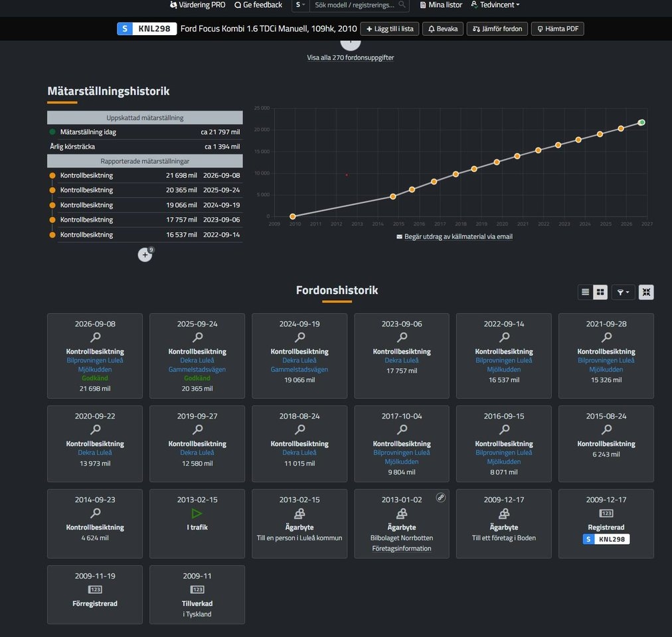
Task: Open the 2021-09-28 Kontrollbesiktning magnifier icon
Action: pyautogui.click(x=606, y=338)
